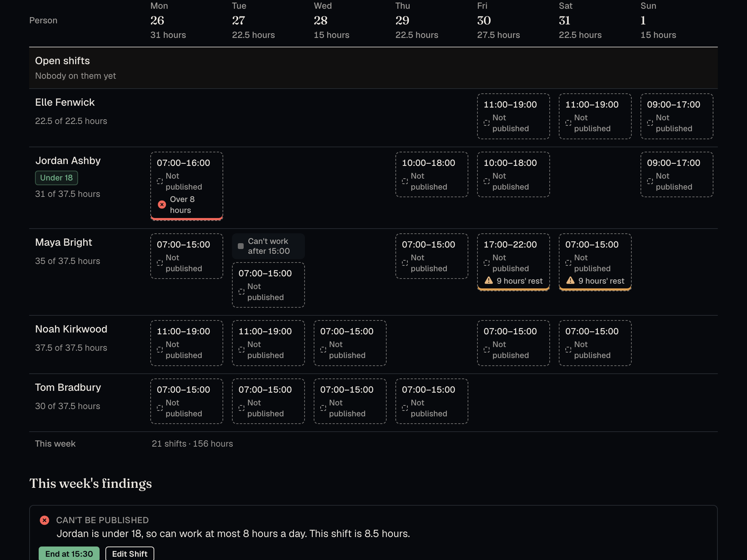This screenshot has width=747, height=560.
Task: Click the Under 18 badge for Jordan
Action: tap(57, 178)
